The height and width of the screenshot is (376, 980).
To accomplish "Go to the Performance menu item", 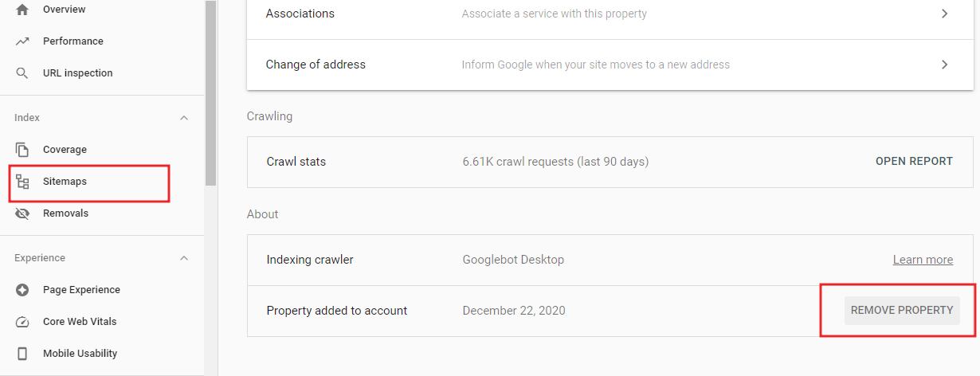I will click(x=73, y=41).
